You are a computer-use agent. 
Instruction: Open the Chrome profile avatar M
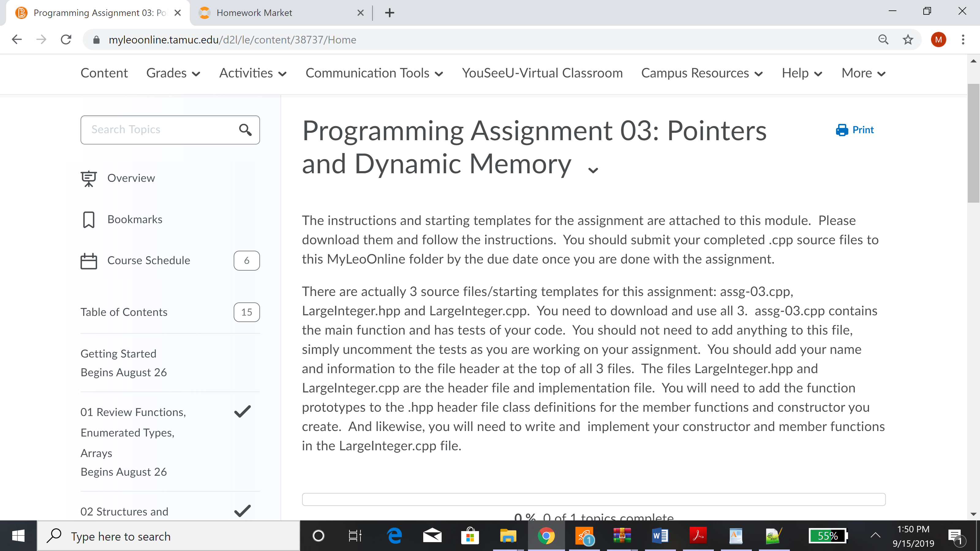[x=939, y=39]
